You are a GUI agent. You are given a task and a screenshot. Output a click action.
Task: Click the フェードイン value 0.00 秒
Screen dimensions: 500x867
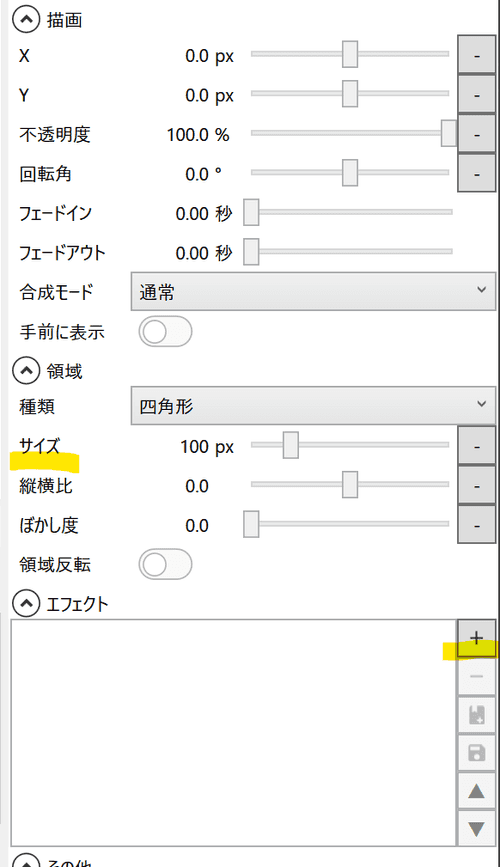click(204, 214)
